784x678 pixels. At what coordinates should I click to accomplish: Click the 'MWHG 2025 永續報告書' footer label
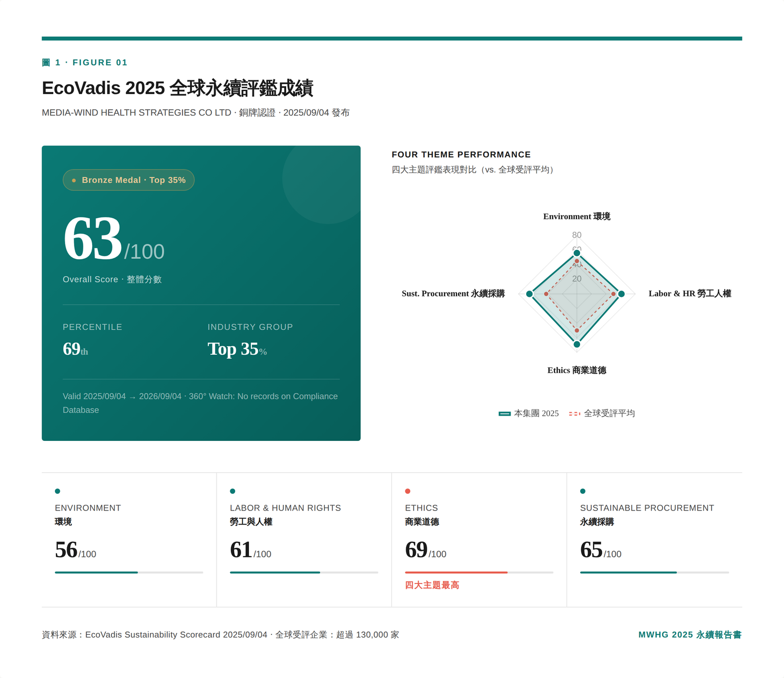click(x=690, y=635)
